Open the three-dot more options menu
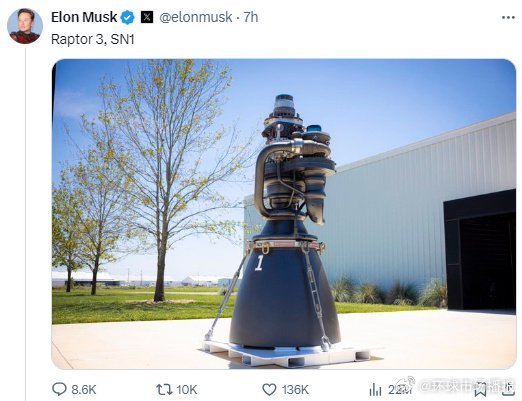The width and height of the screenshot is (522, 401). (508, 18)
